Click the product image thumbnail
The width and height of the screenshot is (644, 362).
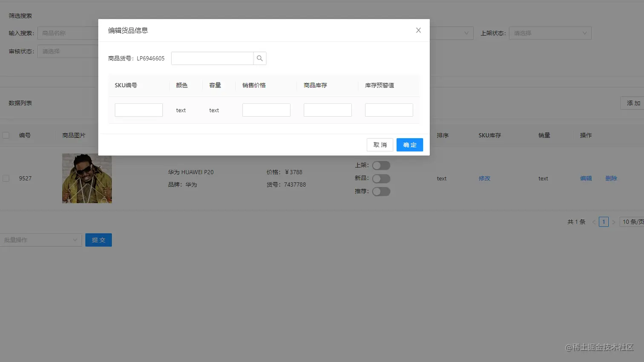(x=87, y=178)
